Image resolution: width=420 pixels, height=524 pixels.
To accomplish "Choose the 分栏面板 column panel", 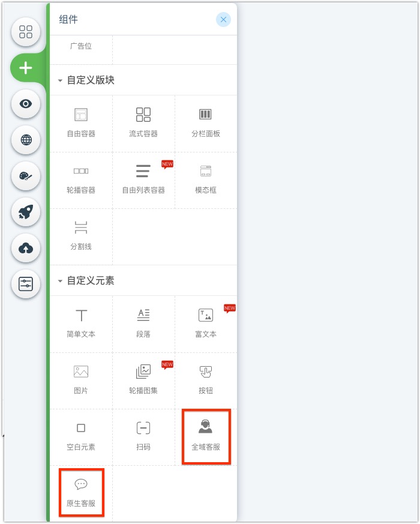I will pyautogui.click(x=206, y=123).
